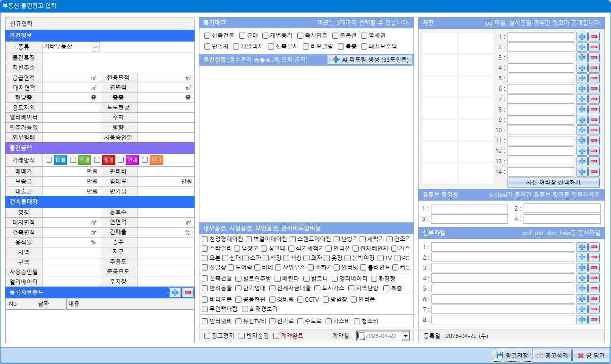Click the minus icon for 첨부파일 row 4
611x364 pixels.
[594, 278]
